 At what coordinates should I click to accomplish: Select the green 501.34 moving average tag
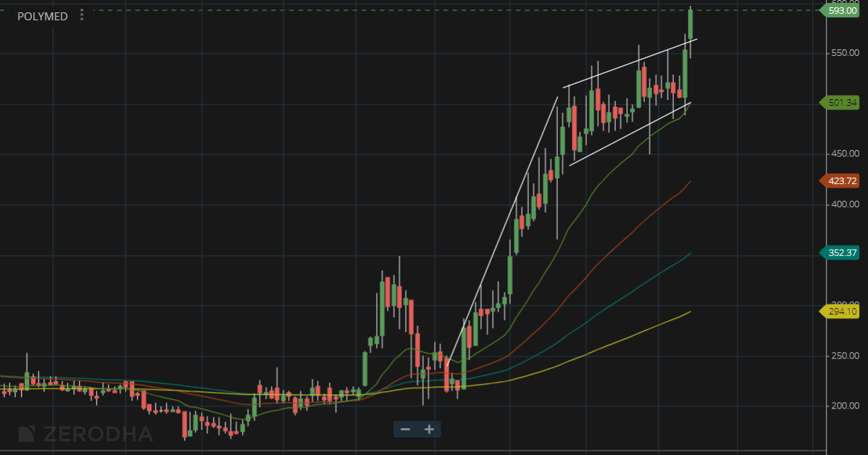tap(842, 103)
